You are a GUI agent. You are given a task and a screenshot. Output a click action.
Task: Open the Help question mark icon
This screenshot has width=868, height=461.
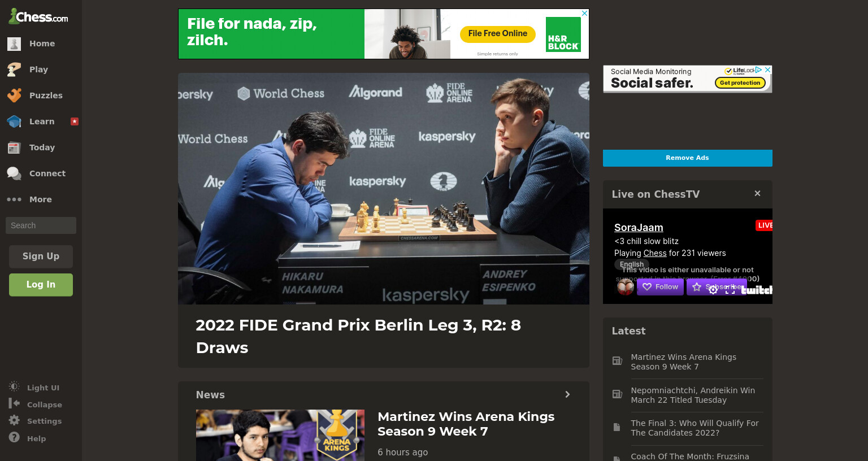[x=14, y=438]
